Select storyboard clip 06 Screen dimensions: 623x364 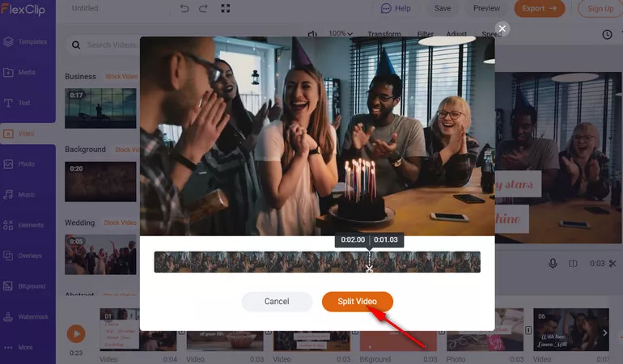pos(571,329)
